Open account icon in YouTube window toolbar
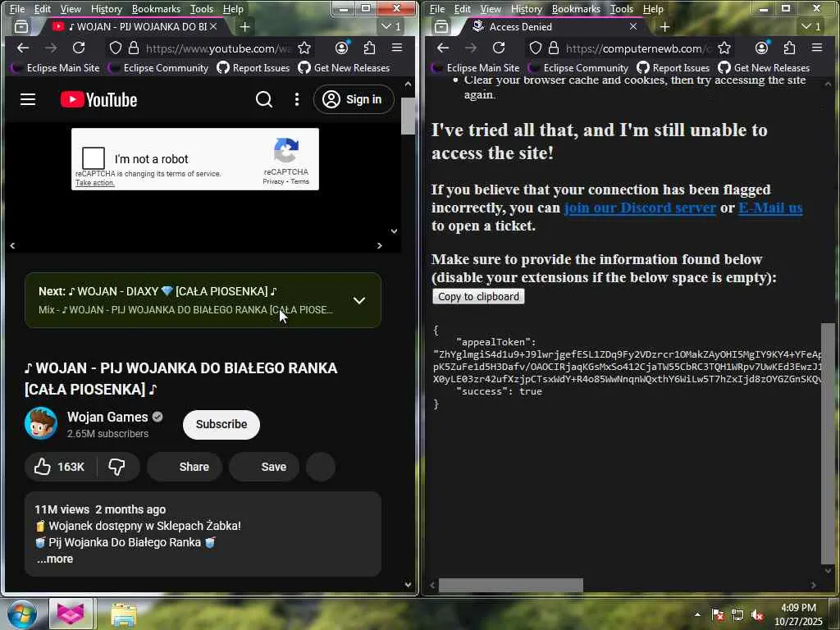Image resolution: width=840 pixels, height=630 pixels. [342, 48]
